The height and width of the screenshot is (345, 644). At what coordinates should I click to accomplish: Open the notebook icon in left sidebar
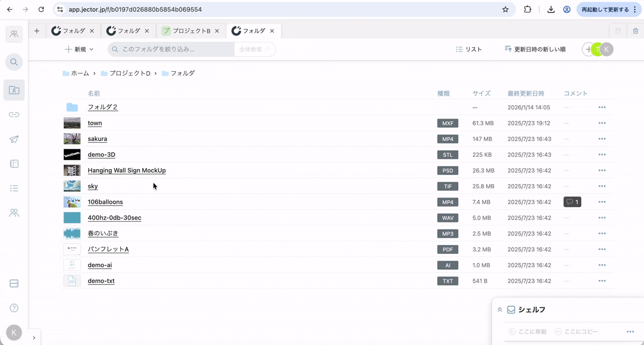[x=14, y=164]
